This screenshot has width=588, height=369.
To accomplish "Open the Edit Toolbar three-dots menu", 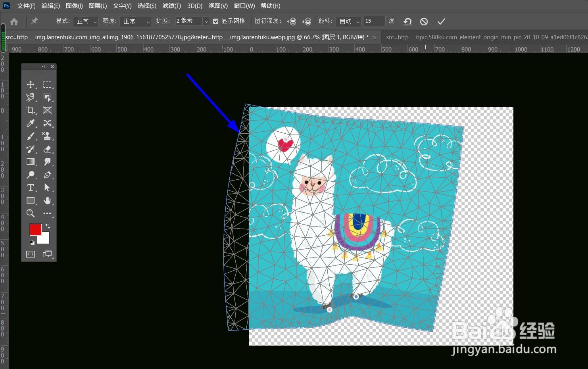I will pos(47,213).
